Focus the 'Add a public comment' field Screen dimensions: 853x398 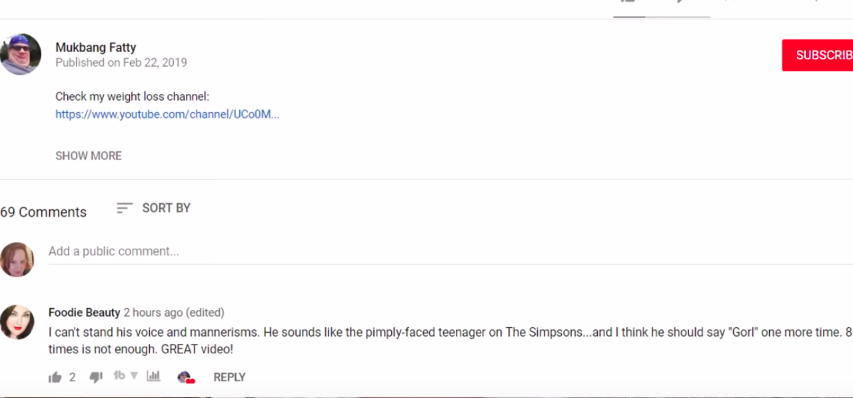point(450,252)
